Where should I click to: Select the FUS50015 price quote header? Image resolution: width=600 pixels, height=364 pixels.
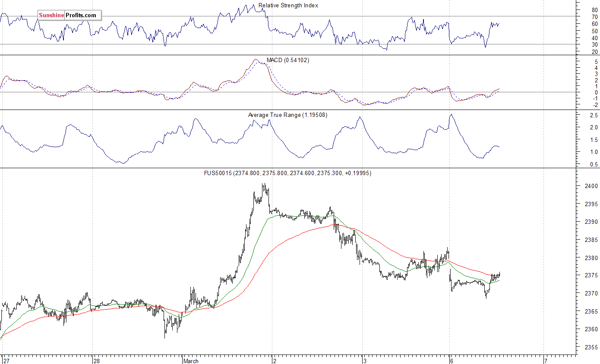click(287, 173)
